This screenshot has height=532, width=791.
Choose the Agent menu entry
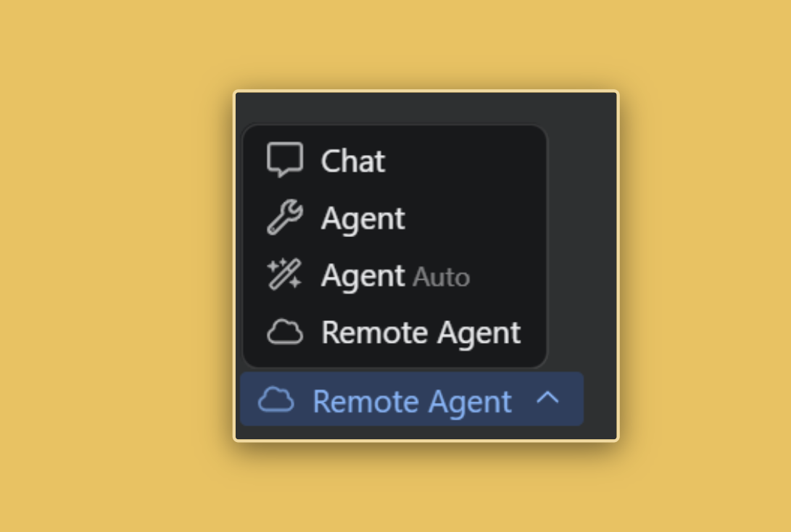pyautogui.click(x=394, y=218)
